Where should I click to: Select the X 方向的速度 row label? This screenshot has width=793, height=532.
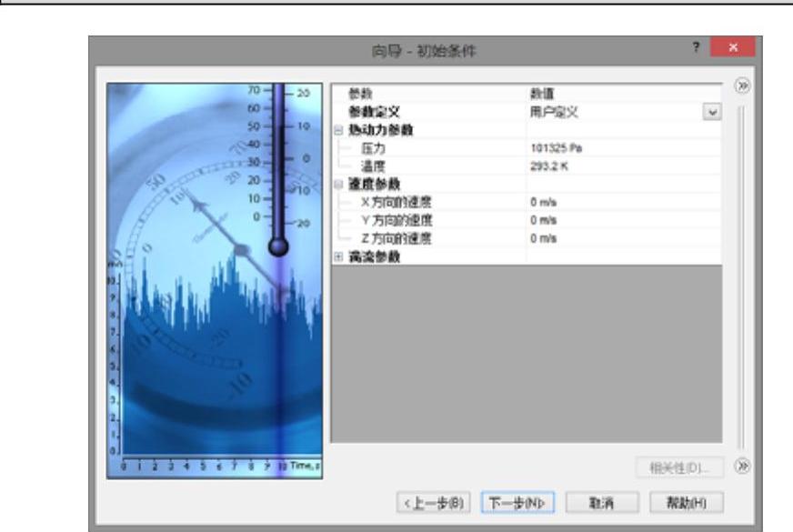[396, 202]
